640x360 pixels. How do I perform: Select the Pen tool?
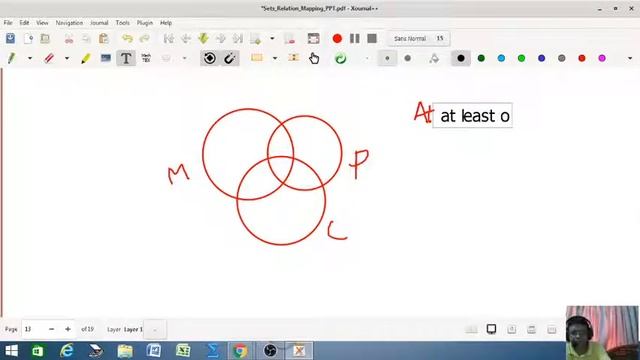[11, 58]
